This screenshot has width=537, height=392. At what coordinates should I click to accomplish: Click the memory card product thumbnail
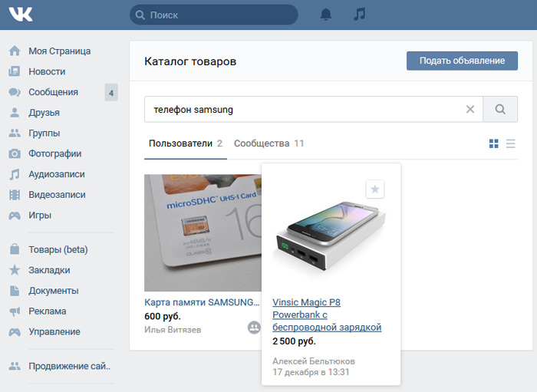click(x=203, y=232)
